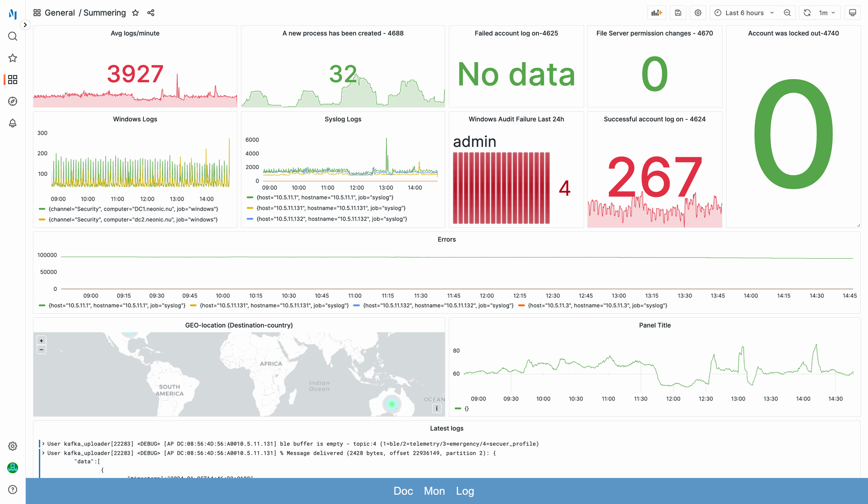Open Explore compass icon
Screen dimensions: 868x504
[x=13, y=101]
